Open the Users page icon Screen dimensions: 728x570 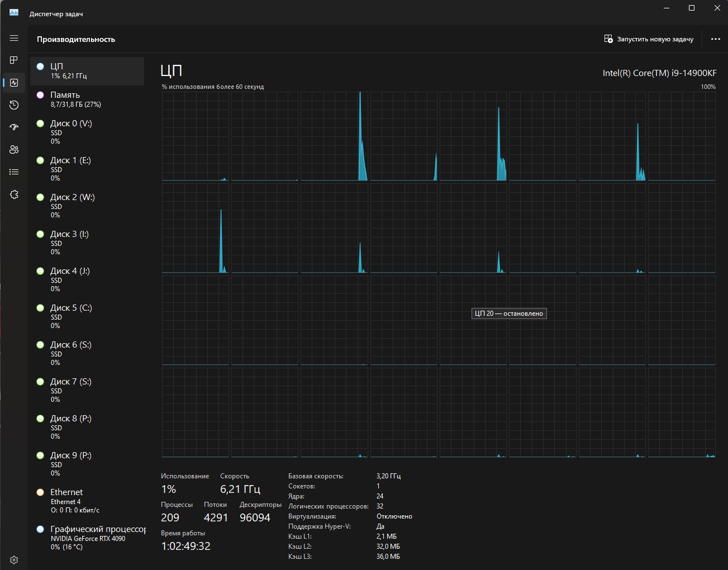coord(14,149)
